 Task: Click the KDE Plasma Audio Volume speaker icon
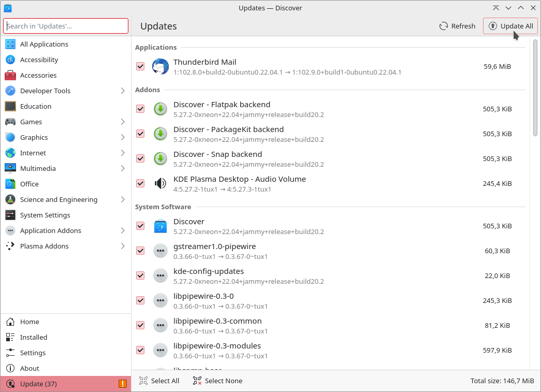160,183
